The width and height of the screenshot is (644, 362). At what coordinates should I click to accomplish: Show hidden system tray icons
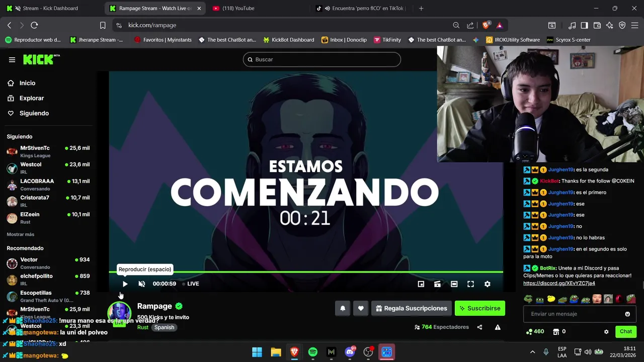532,352
